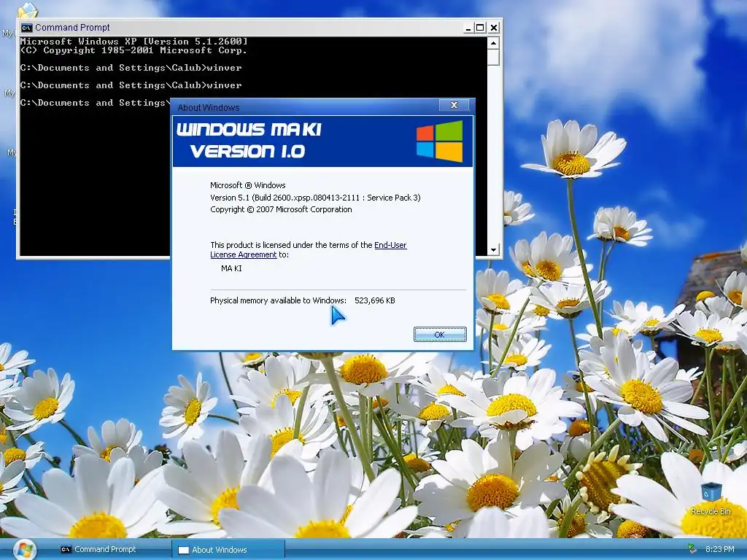
Task: Click the 8:23 PM taskbar clock
Action: click(x=719, y=549)
